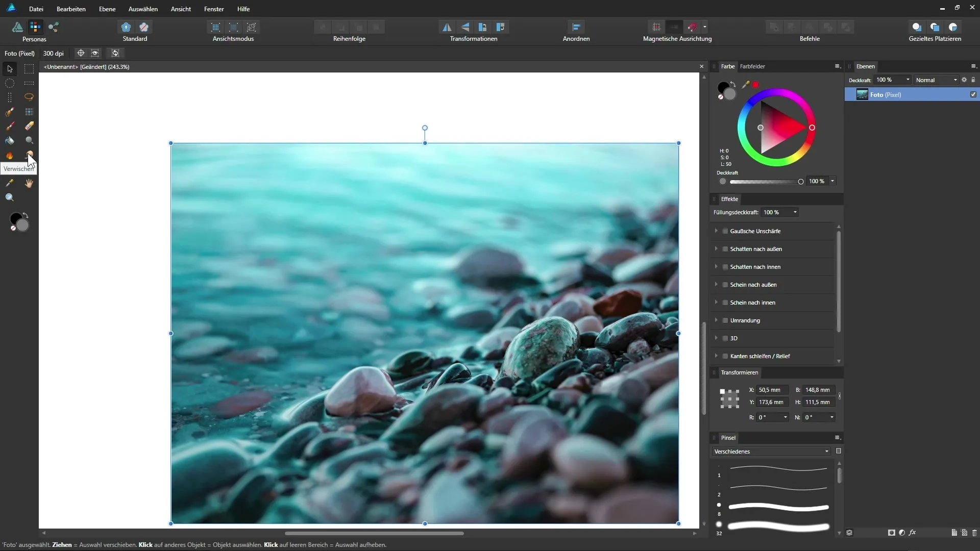Open the Pinsel panel options menu

(x=838, y=438)
